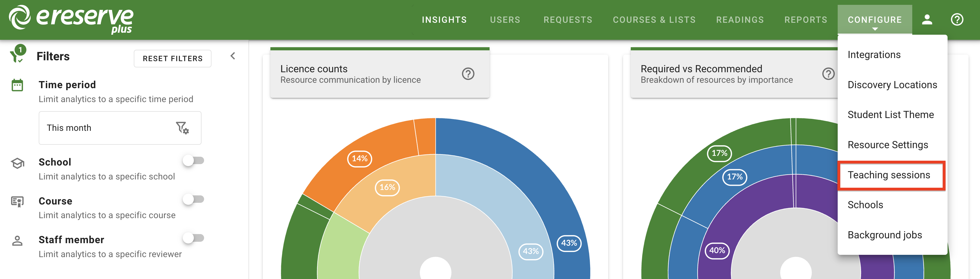Go to the Reports page
The width and height of the screenshot is (980, 279).
pyautogui.click(x=806, y=20)
